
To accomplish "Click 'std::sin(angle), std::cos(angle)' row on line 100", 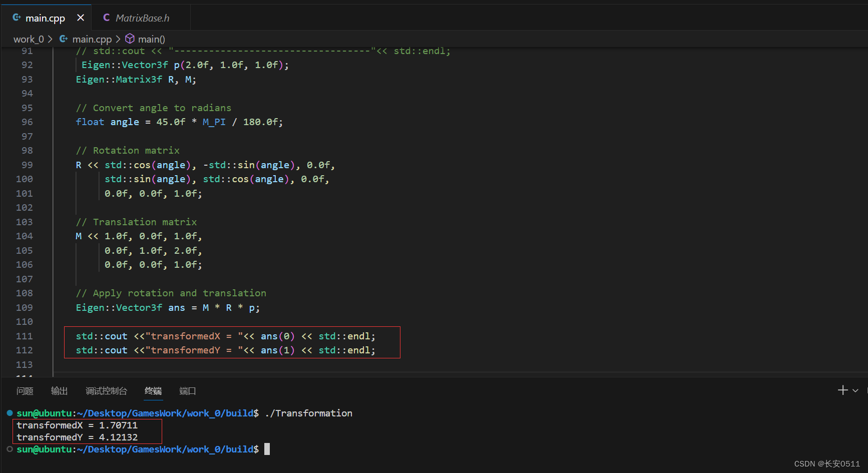I will (217, 179).
